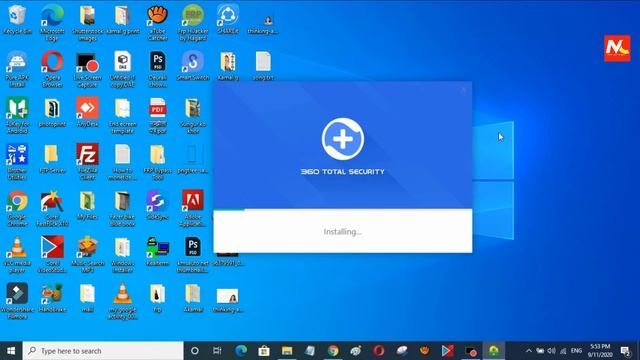Viewport: 640px width, 360px height.
Task: Open VLC media player desktop shortcut
Action: 17,255
